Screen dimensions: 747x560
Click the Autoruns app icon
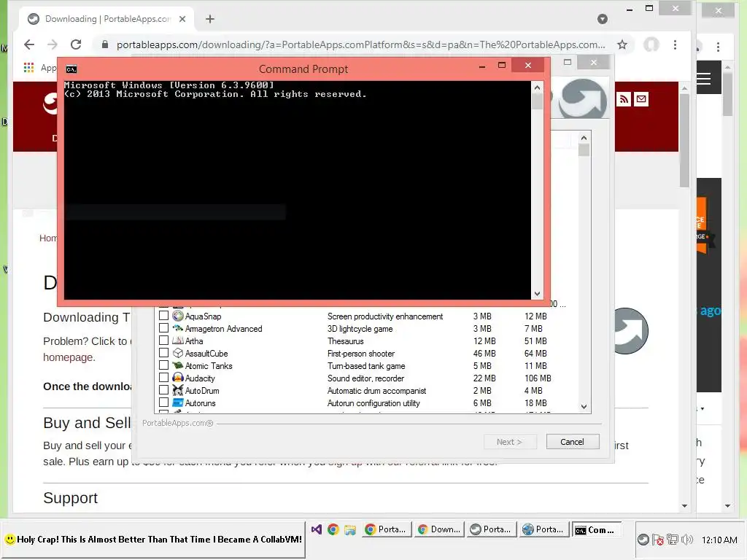click(178, 402)
